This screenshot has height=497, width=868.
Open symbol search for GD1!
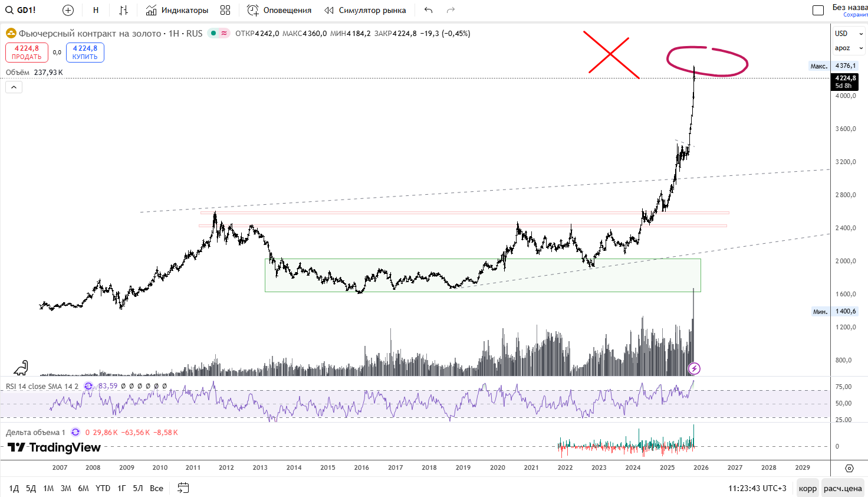point(21,10)
